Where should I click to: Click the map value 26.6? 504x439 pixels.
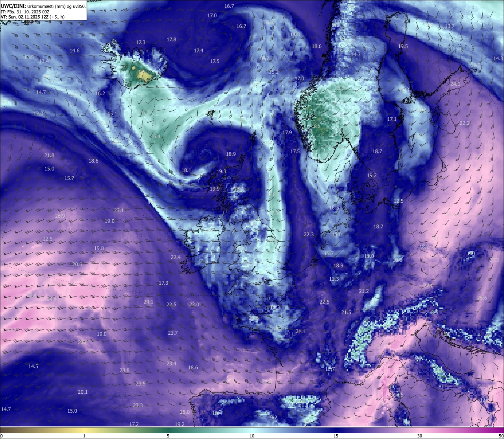tap(482, 298)
